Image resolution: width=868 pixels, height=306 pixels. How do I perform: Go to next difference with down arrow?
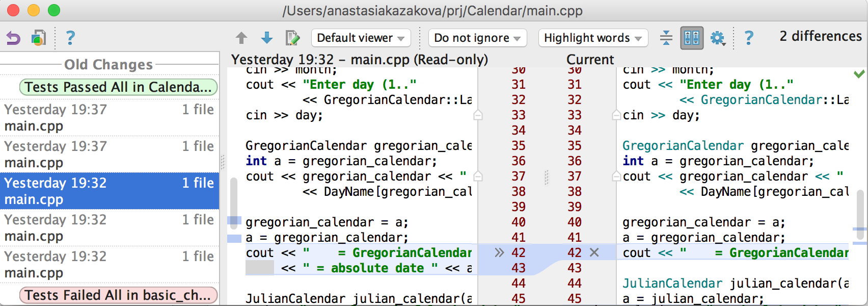coord(267,38)
